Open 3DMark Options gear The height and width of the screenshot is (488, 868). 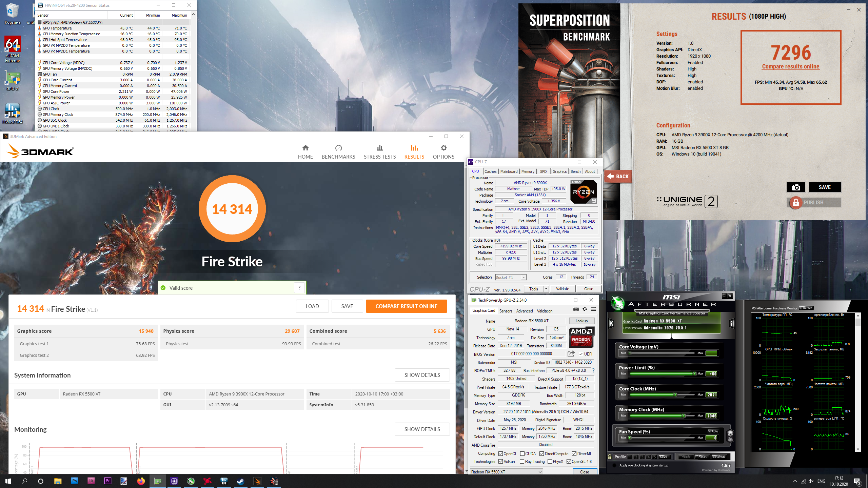coord(443,151)
